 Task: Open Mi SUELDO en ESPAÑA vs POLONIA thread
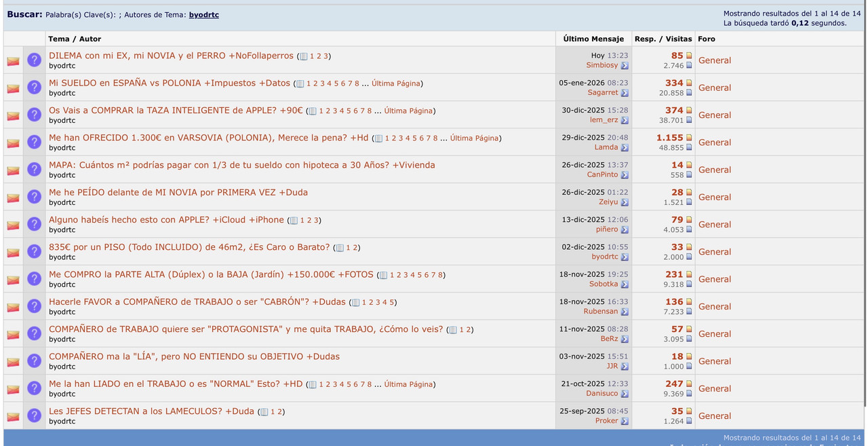coord(170,83)
